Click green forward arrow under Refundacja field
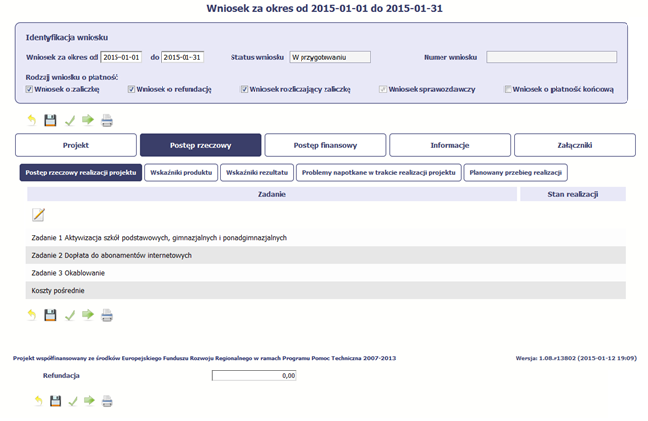Image resolution: width=648 pixels, height=421 pixels. pos(89,400)
